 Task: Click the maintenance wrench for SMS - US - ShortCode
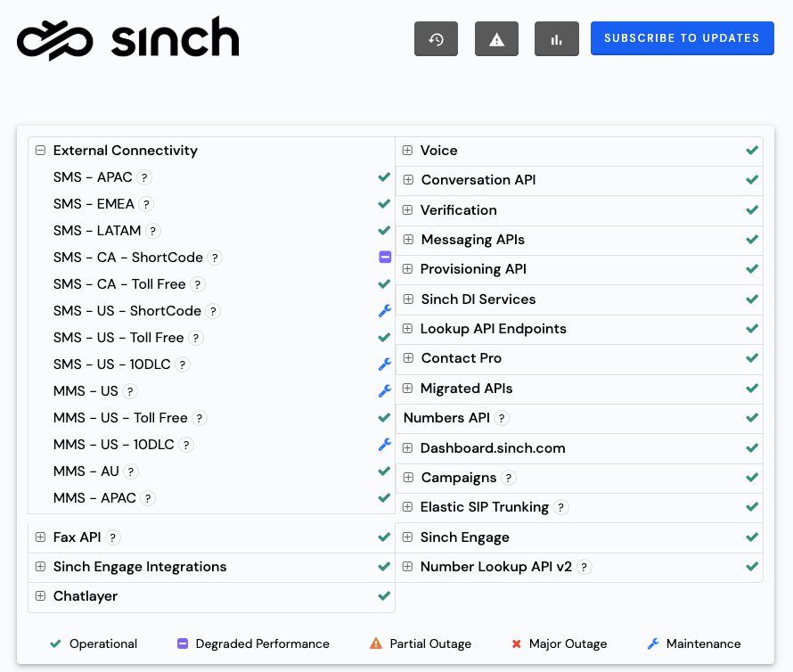pyautogui.click(x=385, y=311)
